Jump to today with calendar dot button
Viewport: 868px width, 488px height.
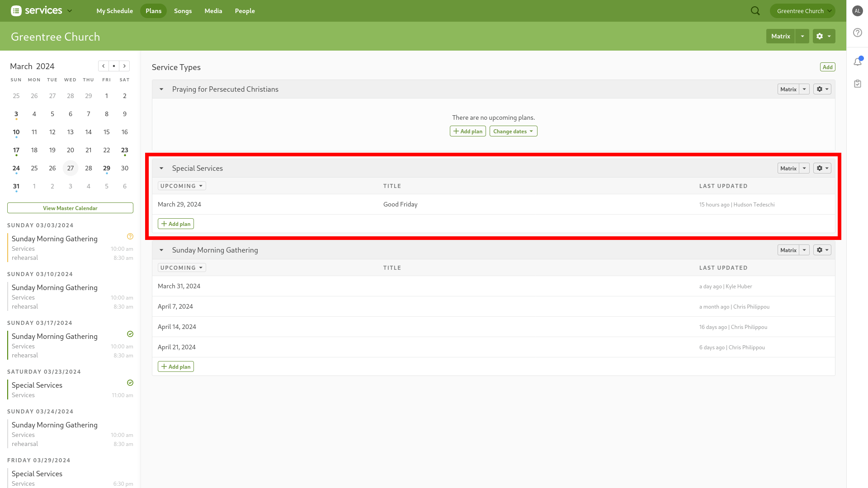click(x=114, y=66)
